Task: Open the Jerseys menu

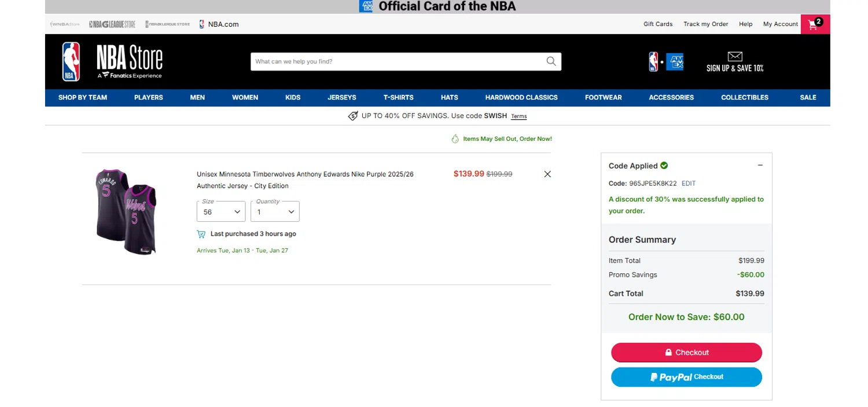Action: [x=342, y=97]
